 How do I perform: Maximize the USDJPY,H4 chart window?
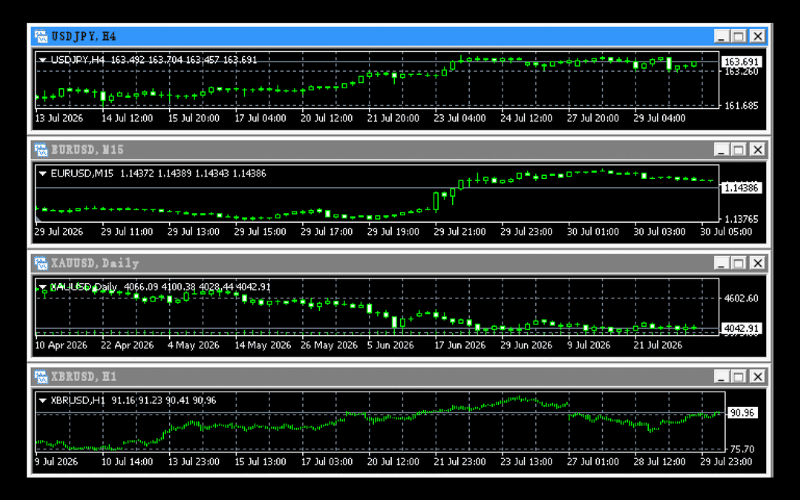[x=739, y=36]
